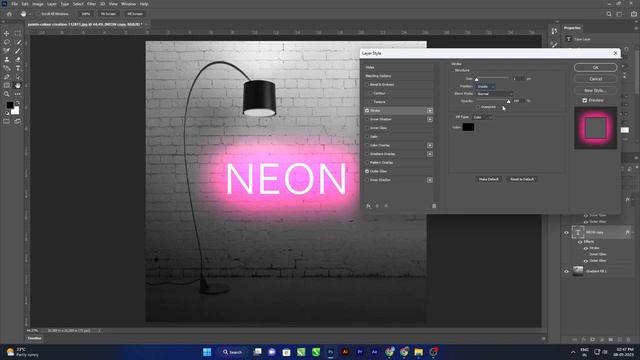Enable the Satin checkbox
The height and width of the screenshot is (360, 640).
pos(367,137)
